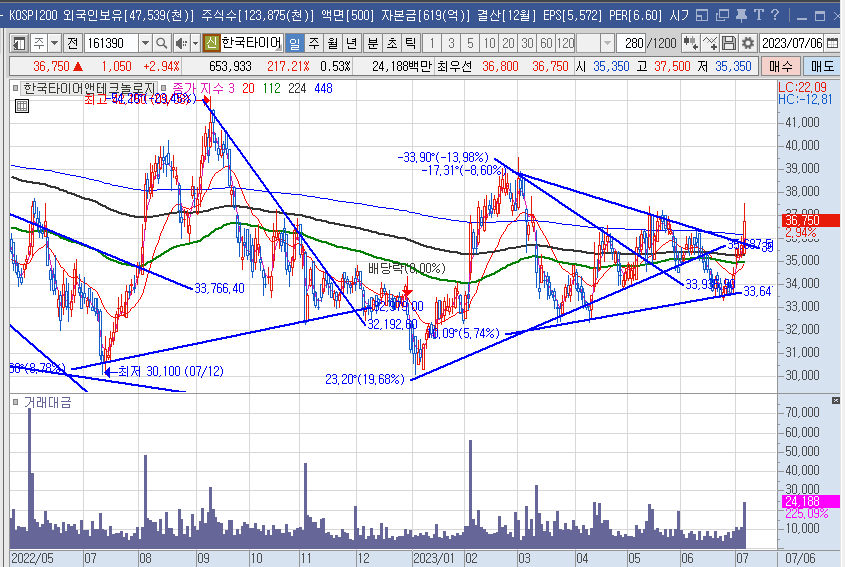Click moving average period 224 legend
Viewport: 845px width, 567px height.
coord(297,88)
